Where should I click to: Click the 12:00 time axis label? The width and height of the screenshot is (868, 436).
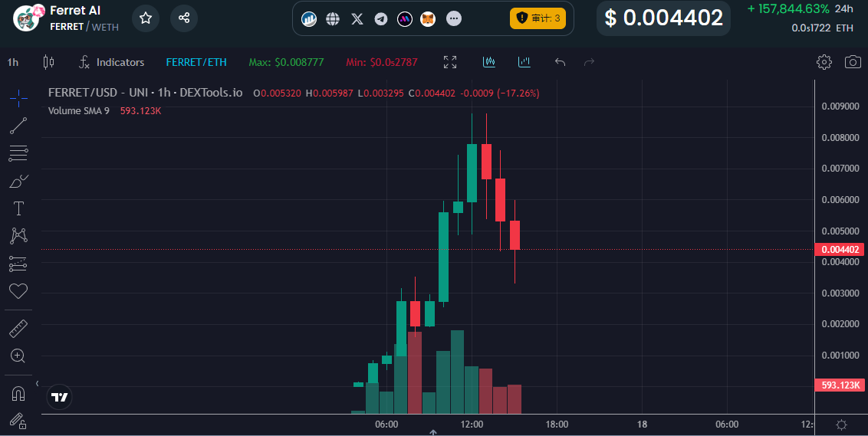click(472, 425)
